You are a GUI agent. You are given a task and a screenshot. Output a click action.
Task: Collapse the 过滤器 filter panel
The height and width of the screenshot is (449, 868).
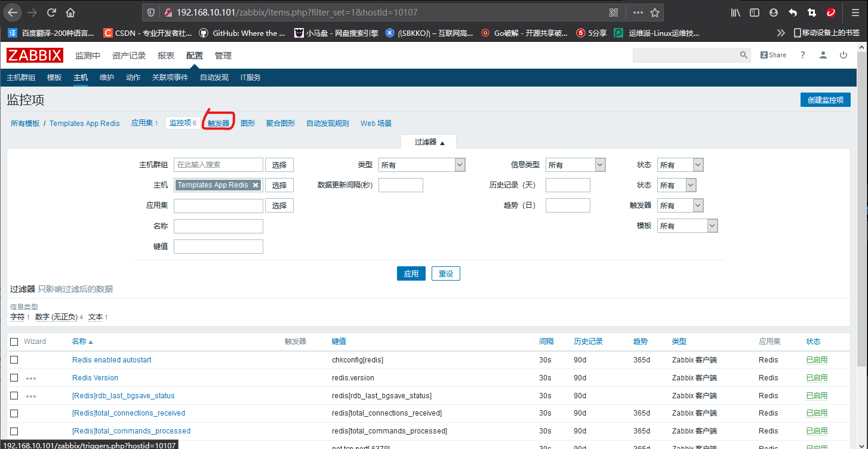[x=430, y=142]
